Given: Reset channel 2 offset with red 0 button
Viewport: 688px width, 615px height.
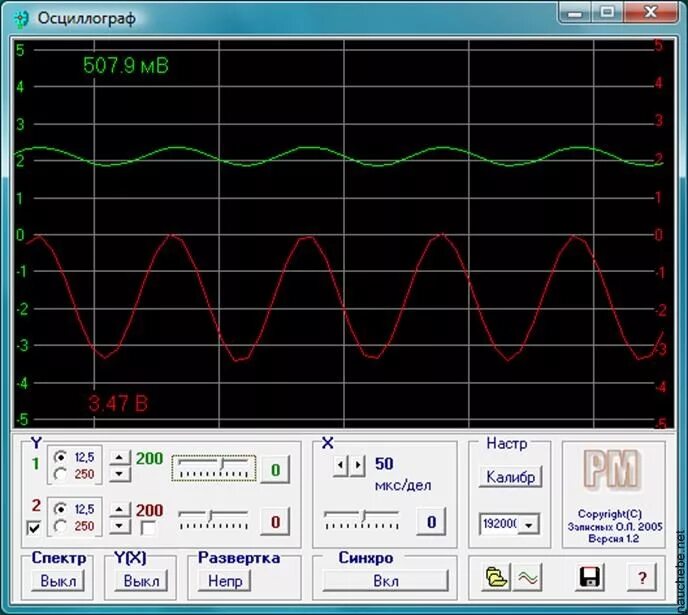Looking at the screenshot, I should (x=275, y=522).
